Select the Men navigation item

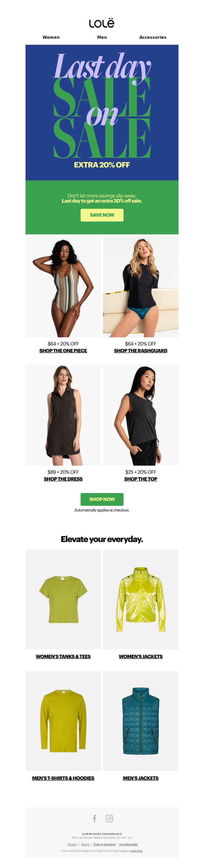pyautogui.click(x=102, y=37)
